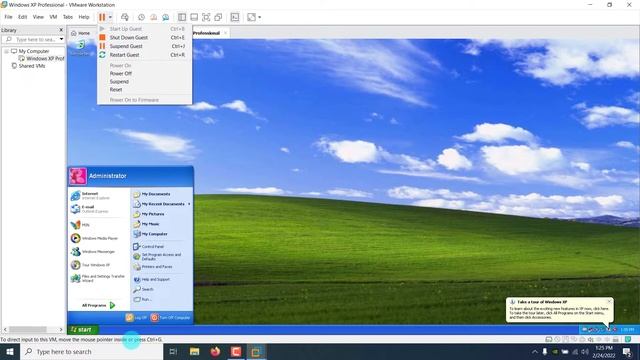Click the Revert to Snapshot icon
Screen dimensions: 640x360
pos(153,17)
